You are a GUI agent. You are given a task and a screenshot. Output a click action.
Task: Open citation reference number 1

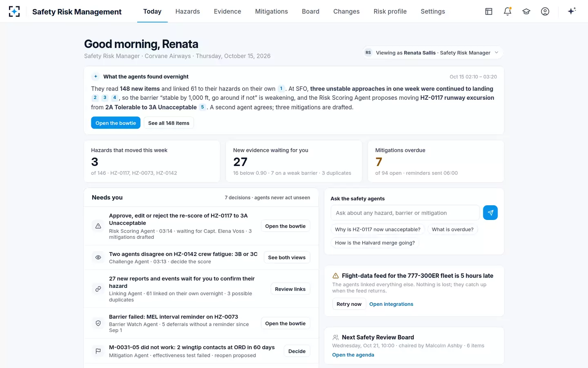(x=281, y=89)
